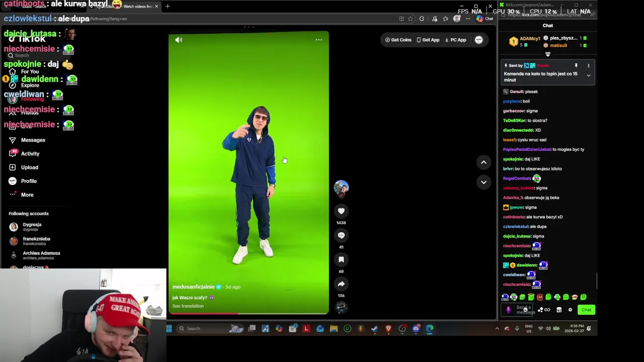Click the Get App button
This screenshot has width=644, height=362.
click(x=428, y=40)
